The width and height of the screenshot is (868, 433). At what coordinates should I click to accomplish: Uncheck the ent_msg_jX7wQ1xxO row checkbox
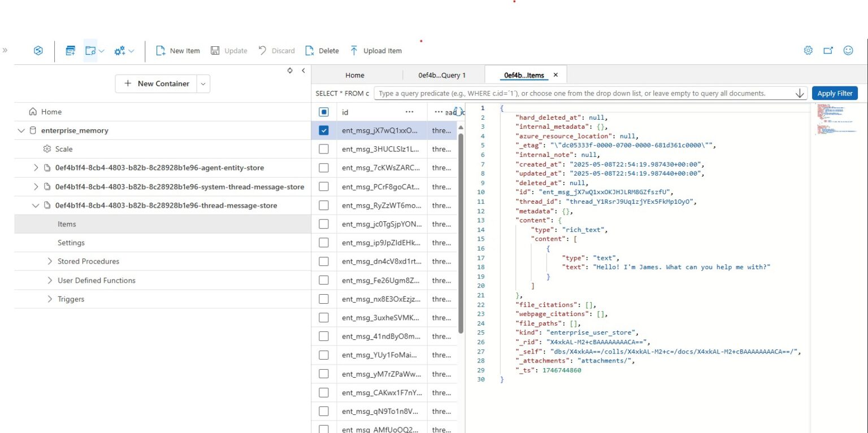(324, 130)
